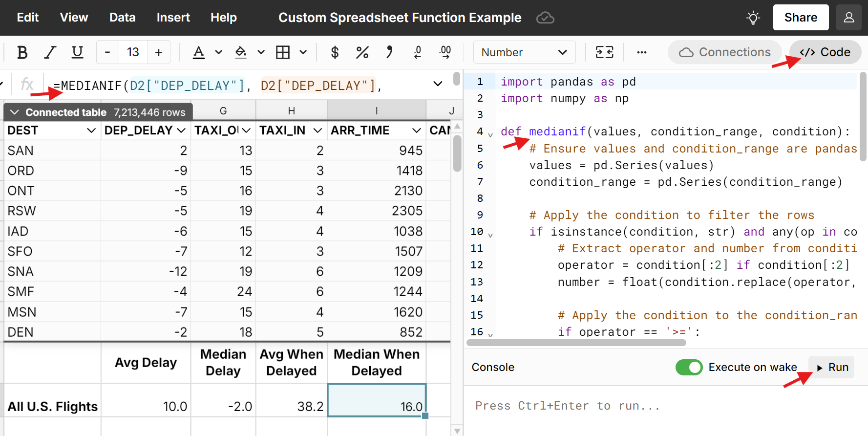
Task: Apply italic formatting
Action: 50,52
